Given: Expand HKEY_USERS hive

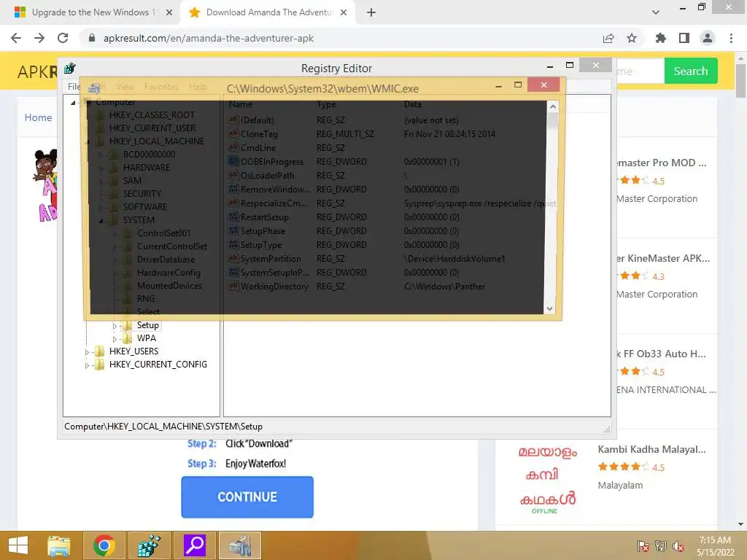Looking at the screenshot, I should (87, 352).
